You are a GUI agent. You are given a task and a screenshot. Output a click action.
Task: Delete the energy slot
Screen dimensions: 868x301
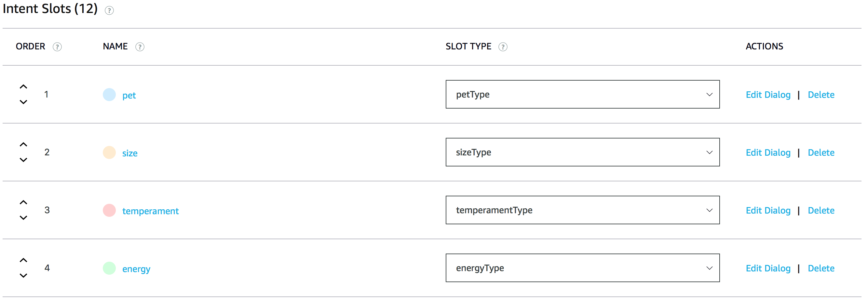pyautogui.click(x=821, y=269)
